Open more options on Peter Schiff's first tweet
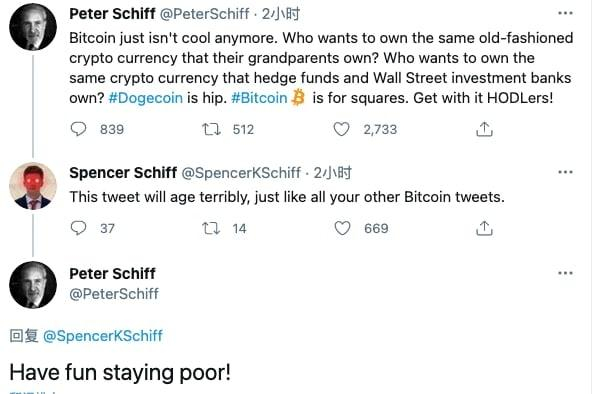This screenshot has height=394, width=602. click(x=565, y=13)
